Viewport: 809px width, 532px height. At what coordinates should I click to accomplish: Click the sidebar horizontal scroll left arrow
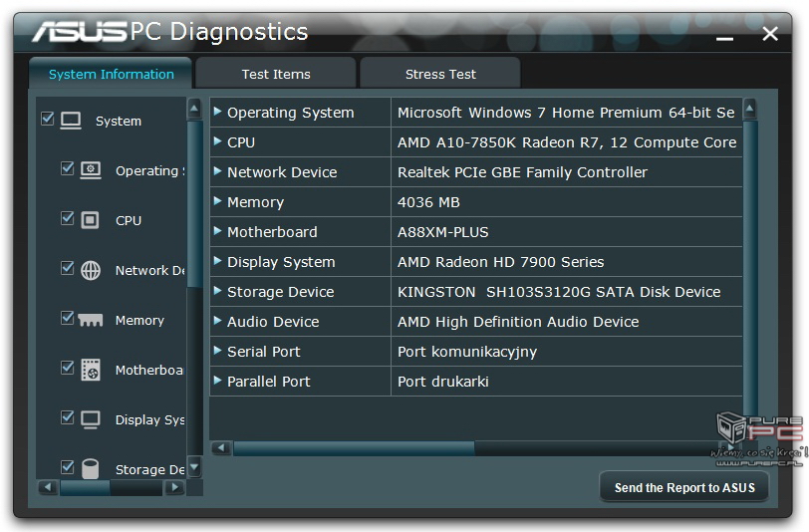tap(48, 487)
